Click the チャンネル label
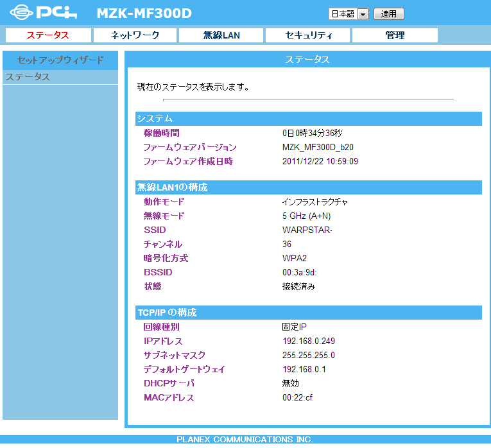 [163, 244]
